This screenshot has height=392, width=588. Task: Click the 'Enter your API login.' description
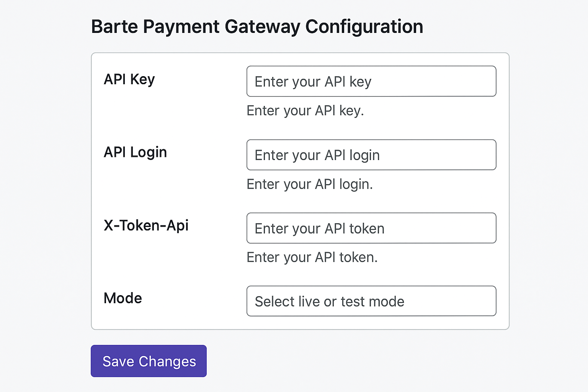pyautogui.click(x=309, y=184)
